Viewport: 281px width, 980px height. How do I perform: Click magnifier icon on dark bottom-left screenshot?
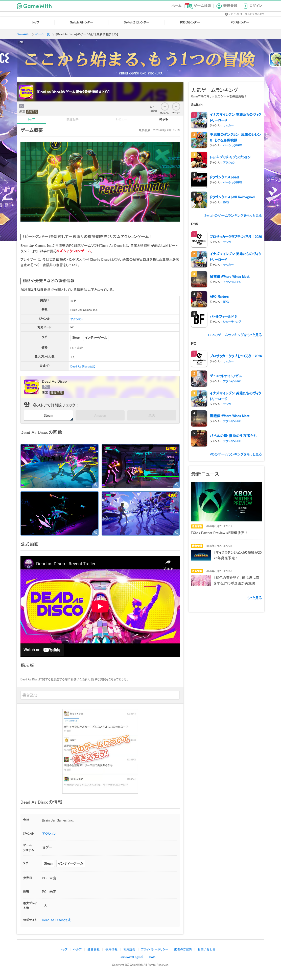pos(96,532)
